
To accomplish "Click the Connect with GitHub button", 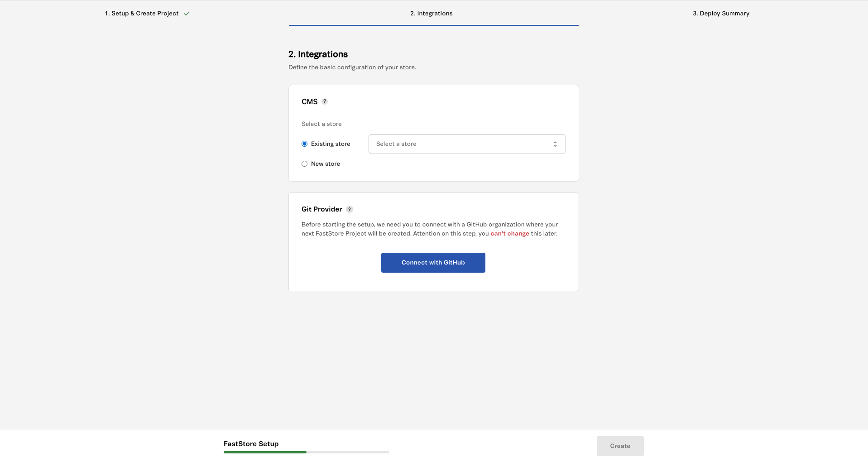I will click(433, 263).
